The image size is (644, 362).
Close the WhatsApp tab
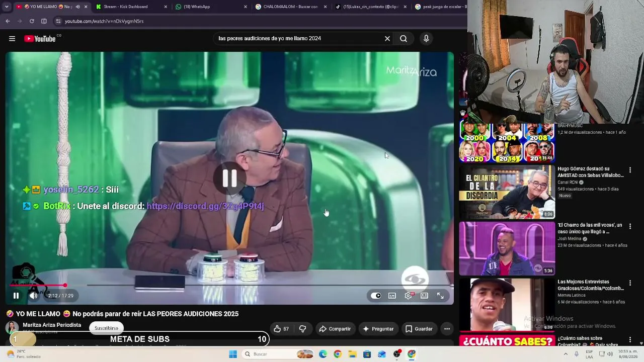point(246,7)
